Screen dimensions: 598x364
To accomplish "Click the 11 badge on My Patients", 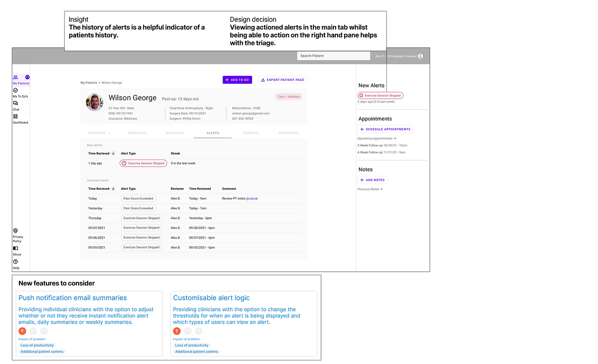I will point(27,77).
